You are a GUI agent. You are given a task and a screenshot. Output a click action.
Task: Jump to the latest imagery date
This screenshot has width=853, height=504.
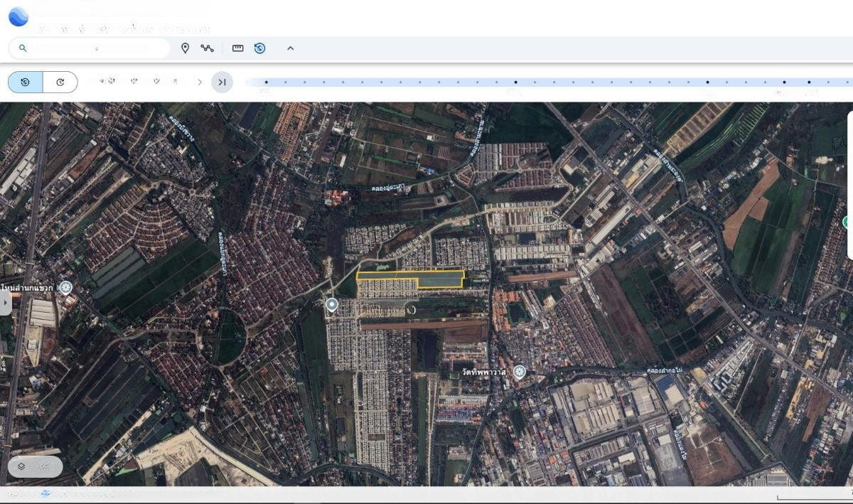[222, 82]
